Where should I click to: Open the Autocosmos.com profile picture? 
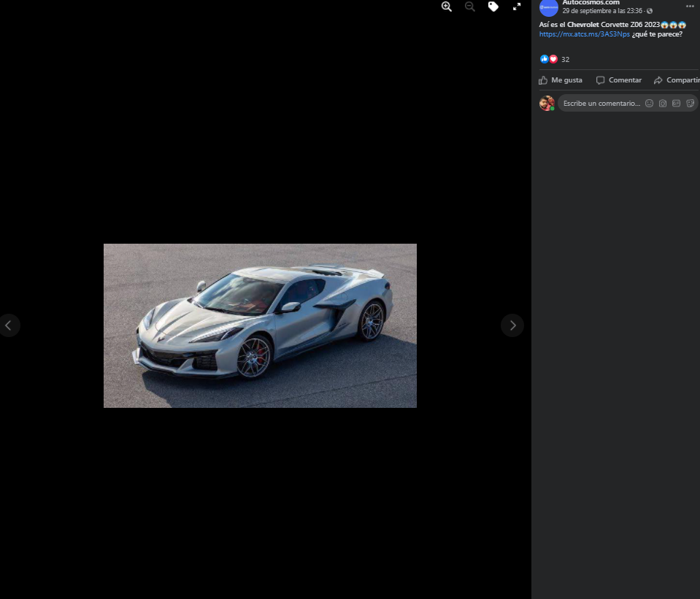(x=549, y=7)
